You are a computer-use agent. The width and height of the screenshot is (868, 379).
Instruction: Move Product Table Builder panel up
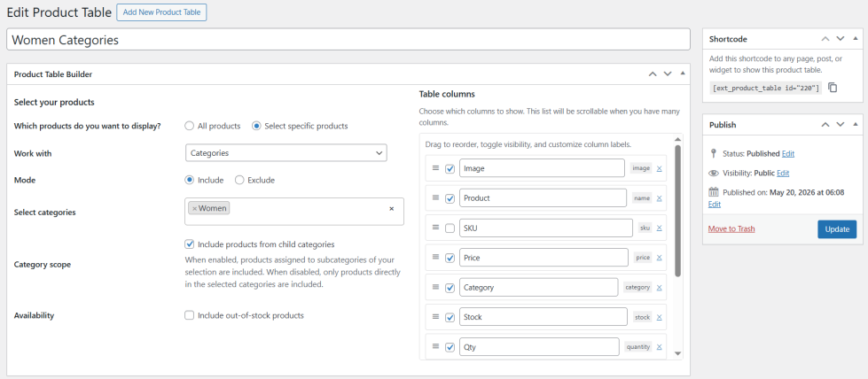click(653, 73)
